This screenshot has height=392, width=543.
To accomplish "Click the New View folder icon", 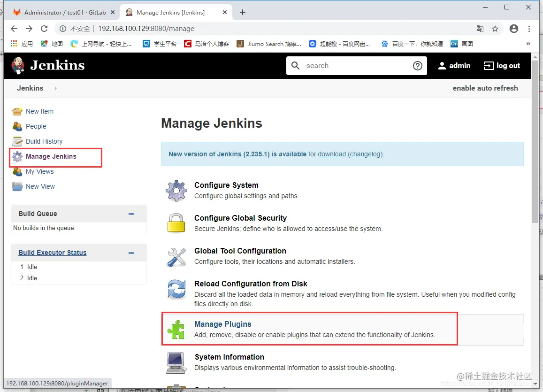I will coord(17,186).
